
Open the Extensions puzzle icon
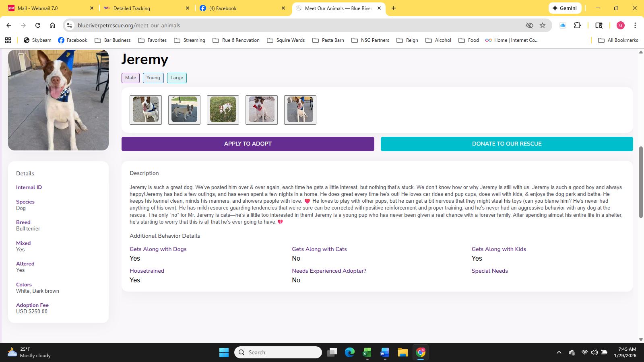pyautogui.click(x=577, y=25)
